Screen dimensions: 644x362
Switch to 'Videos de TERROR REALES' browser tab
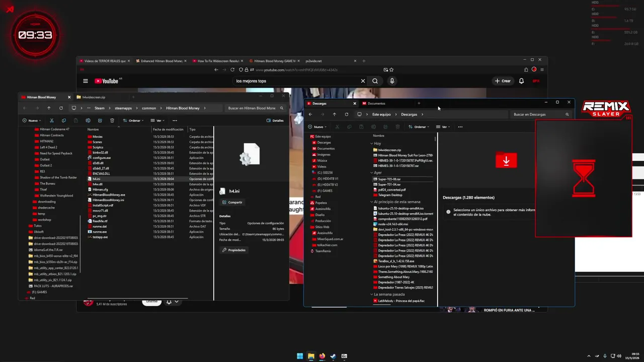pyautogui.click(x=105, y=61)
